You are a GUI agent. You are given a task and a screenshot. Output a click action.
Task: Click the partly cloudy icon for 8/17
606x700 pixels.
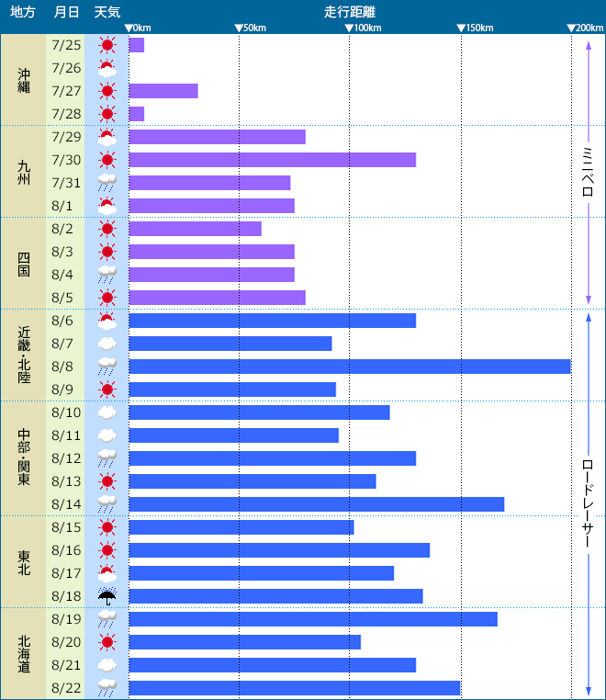click(x=107, y=573)
